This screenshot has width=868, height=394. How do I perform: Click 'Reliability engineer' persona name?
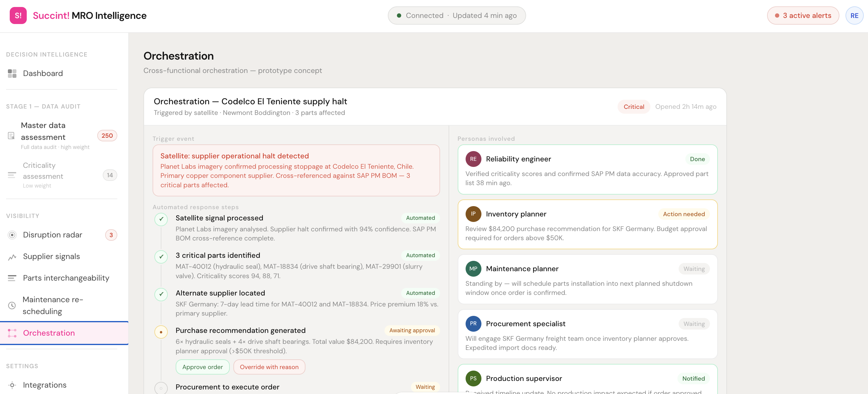(x=518, y=159)
